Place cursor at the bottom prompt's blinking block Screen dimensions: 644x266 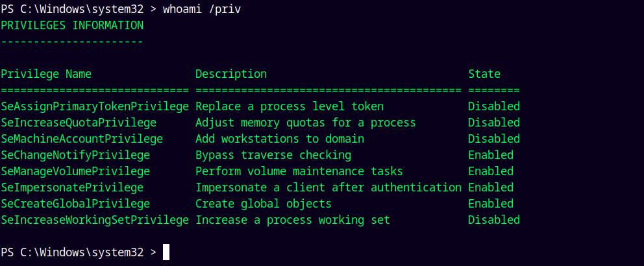click(x=166, y=252)
